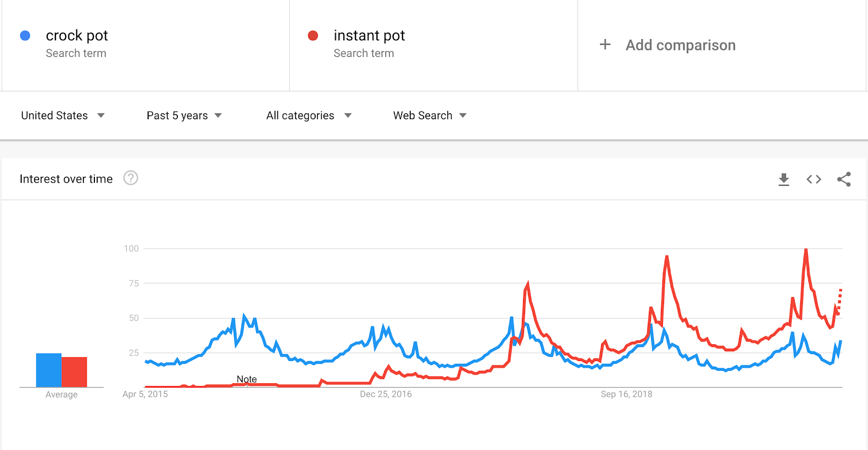This screenshot has width=868, height=450.
Task: Click the instant pot peak at 100
Action: pos(806,249)
